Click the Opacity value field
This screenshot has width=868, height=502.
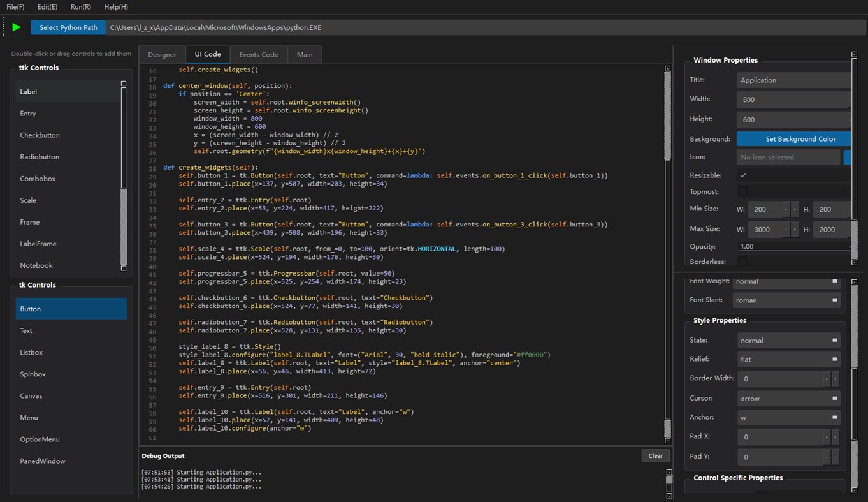tap(793, 246)
